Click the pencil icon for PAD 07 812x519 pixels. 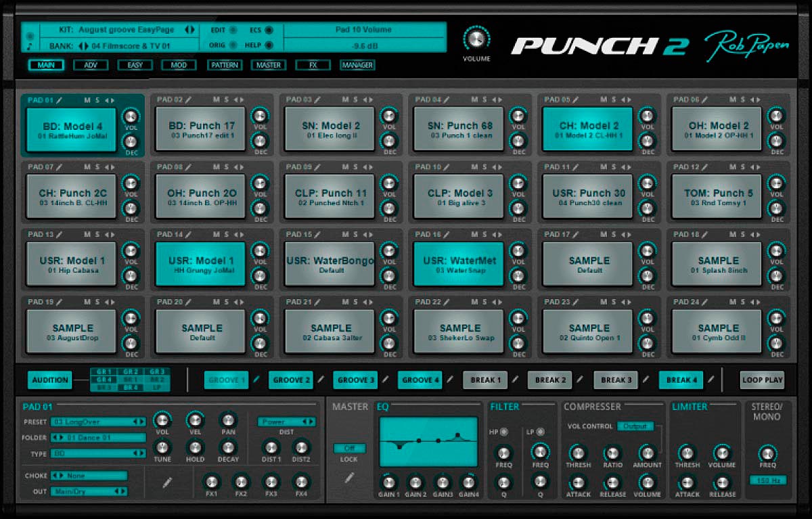59,167
